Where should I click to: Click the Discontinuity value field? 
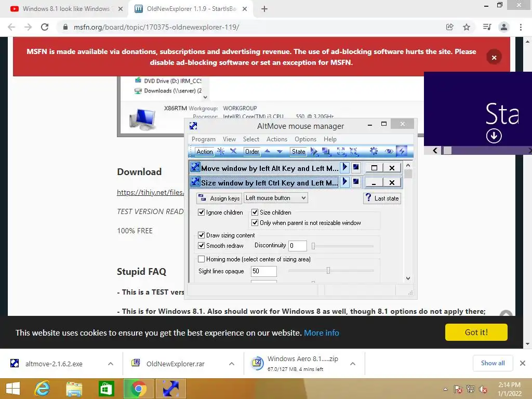[298, 246]
